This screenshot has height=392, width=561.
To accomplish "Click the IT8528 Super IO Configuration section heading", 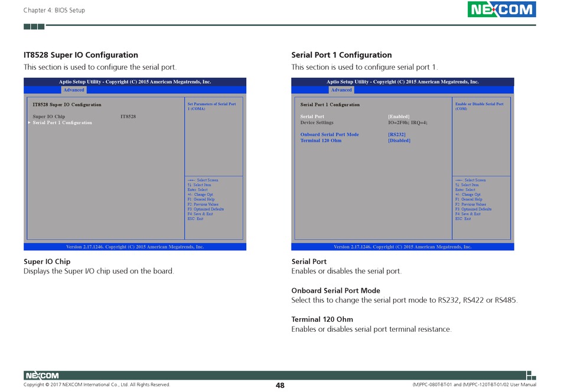I will tap(81, 55).
